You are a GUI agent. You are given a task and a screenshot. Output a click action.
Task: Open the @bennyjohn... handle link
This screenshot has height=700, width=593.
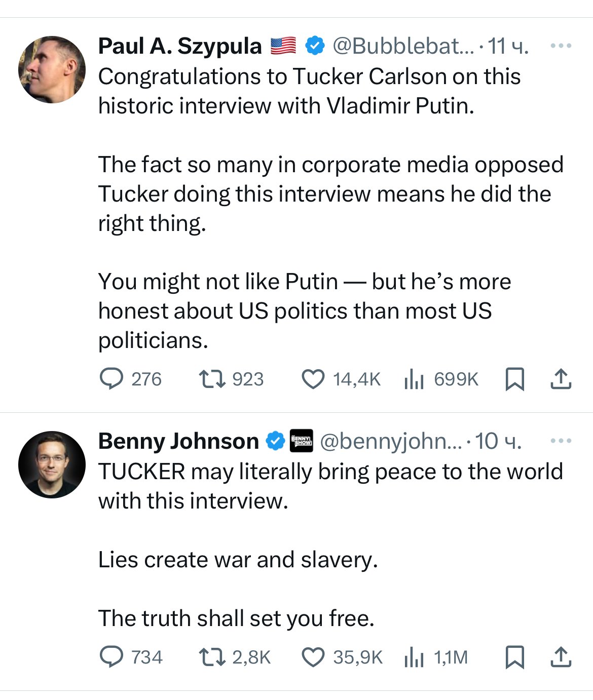[x=391, y=441]
